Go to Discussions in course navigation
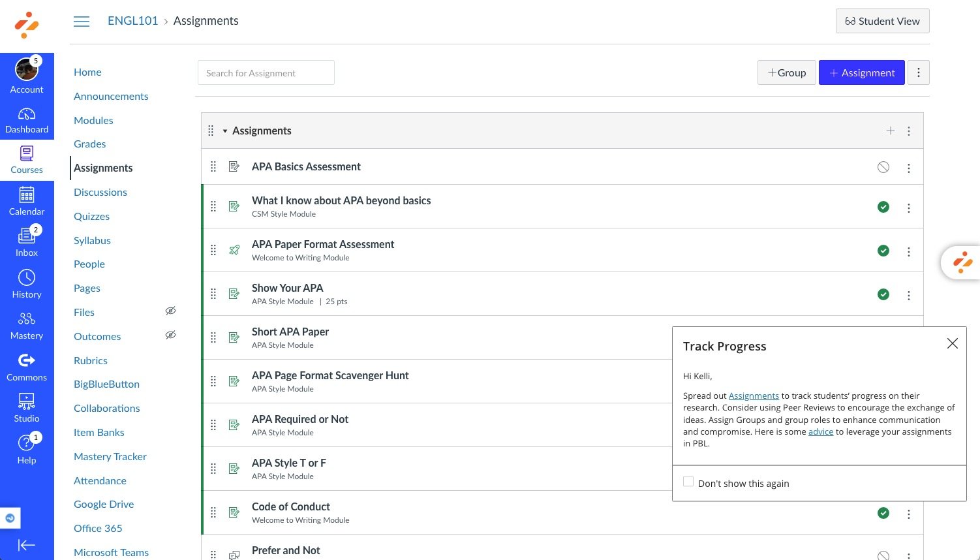This screenshot has width=980, height=560. tap(100, 192)
